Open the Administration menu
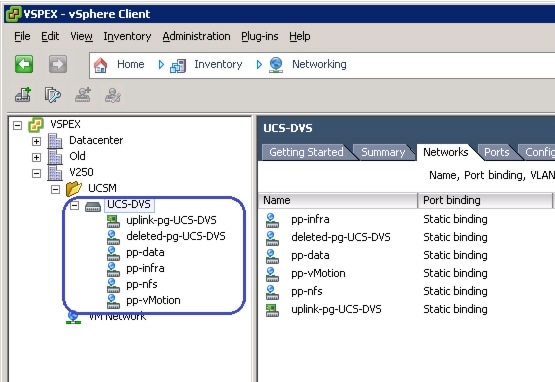This screenshot has width=555, height=382. tap(196, 36)
